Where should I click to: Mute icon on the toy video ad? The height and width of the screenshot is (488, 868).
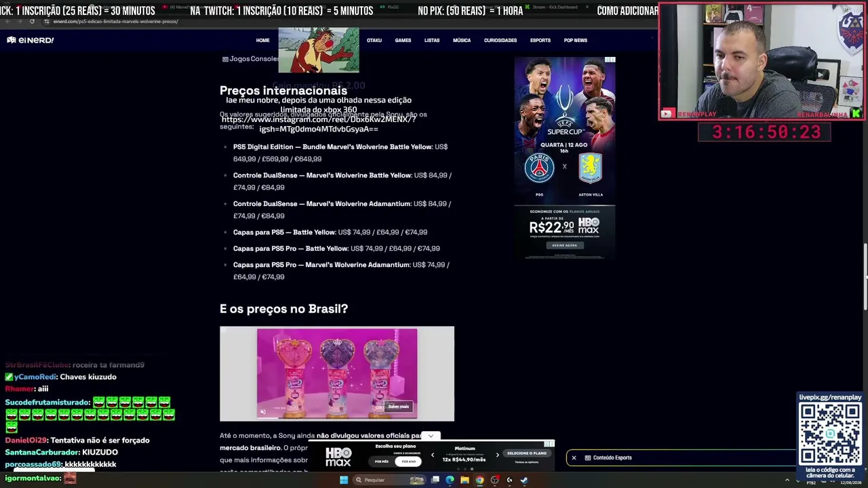(x=263, y=411)
